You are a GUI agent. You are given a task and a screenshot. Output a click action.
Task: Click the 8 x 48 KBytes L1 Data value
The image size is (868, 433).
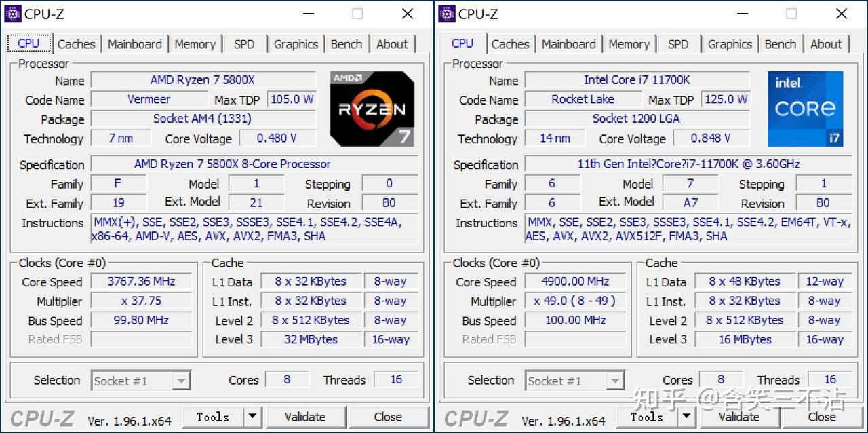point(745,282)
